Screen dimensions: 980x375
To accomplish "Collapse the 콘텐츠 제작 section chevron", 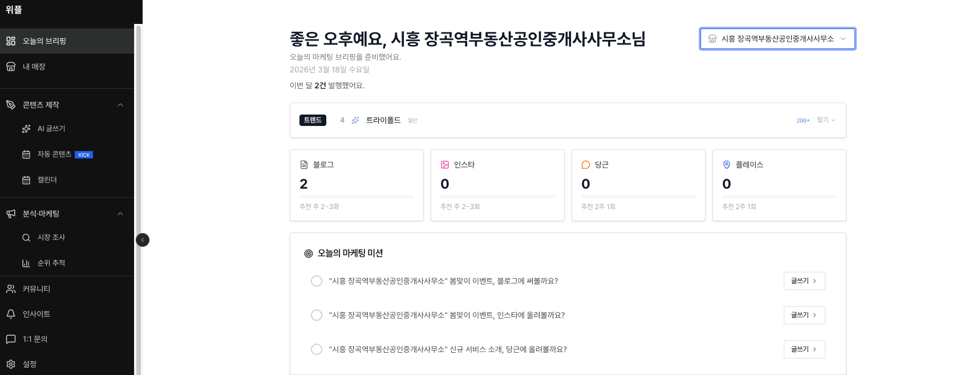I will tap(120, 105).
